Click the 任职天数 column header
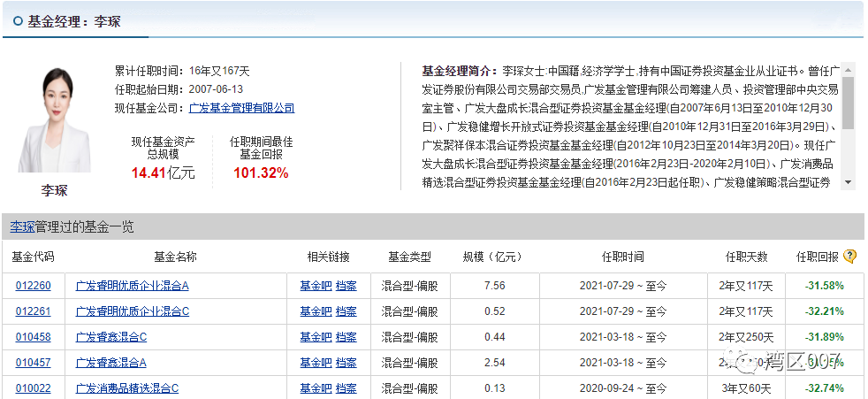868x399 pixels. click(747, 257)
